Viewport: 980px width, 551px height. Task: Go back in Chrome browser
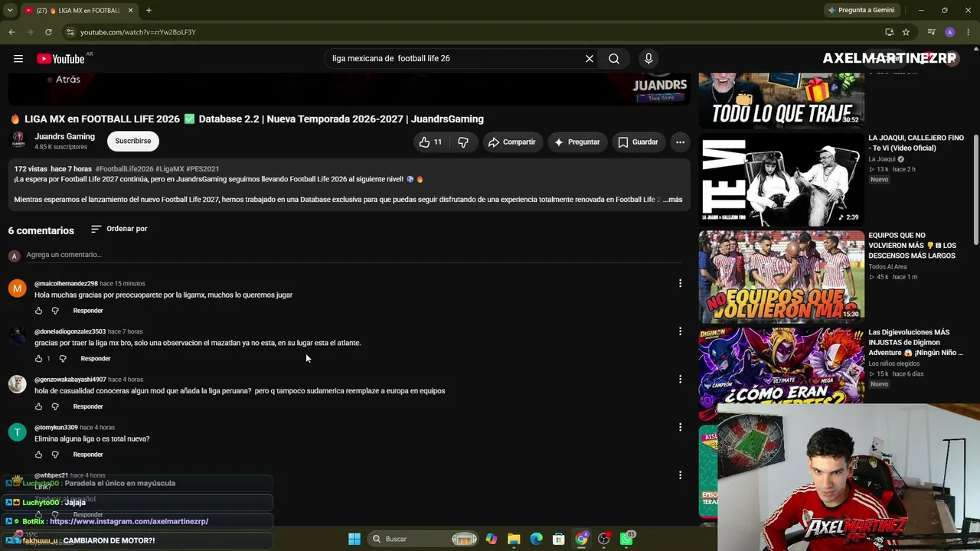tap(11, 32)
